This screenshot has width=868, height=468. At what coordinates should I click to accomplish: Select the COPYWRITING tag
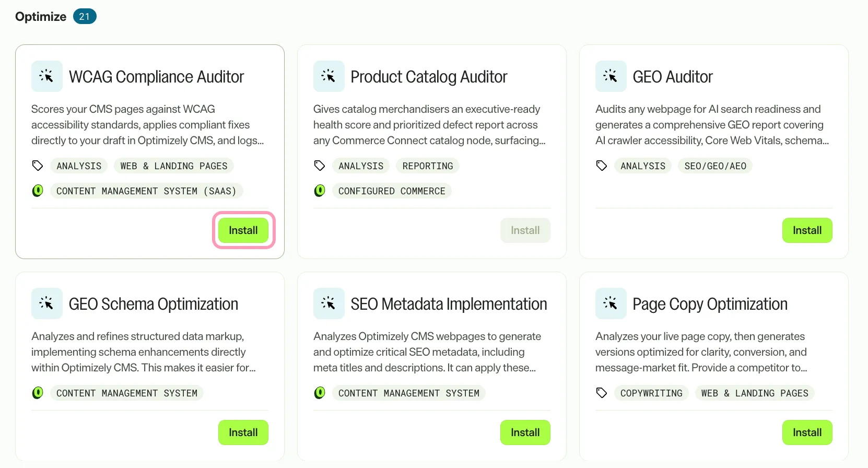[651, 393]
